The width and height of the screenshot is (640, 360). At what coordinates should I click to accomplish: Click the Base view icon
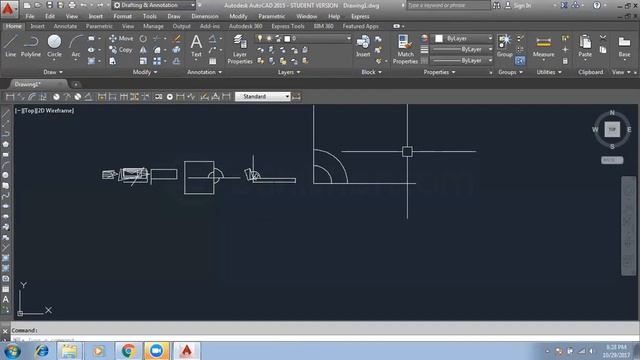(624, 46)
